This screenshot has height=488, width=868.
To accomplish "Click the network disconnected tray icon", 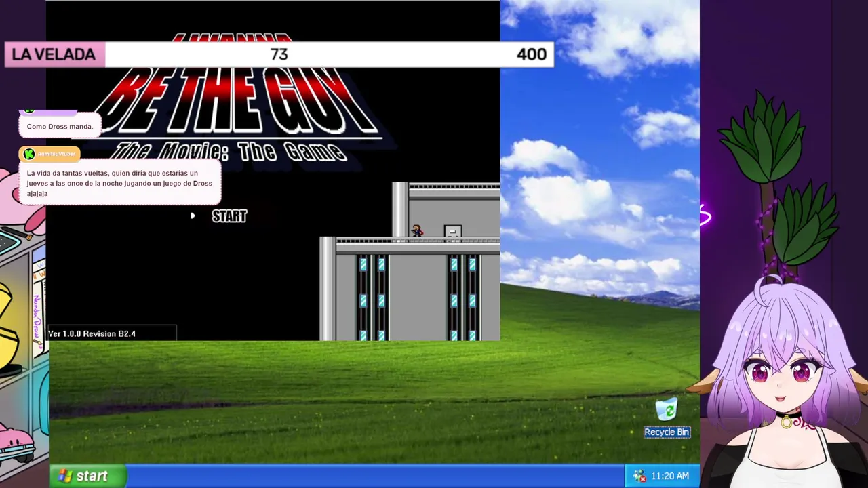I will 639,476.
